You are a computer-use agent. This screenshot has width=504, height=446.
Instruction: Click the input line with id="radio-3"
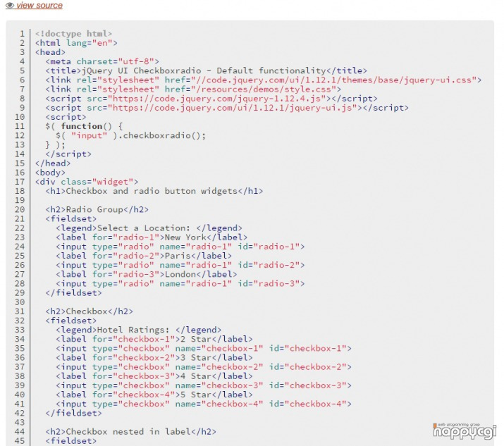tap(180, 284)
